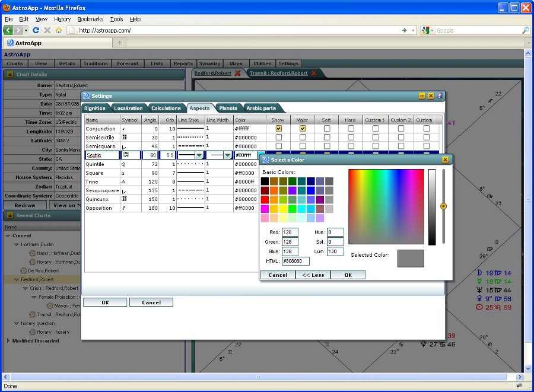Expand the Modified.Discarded tree node

8,341
